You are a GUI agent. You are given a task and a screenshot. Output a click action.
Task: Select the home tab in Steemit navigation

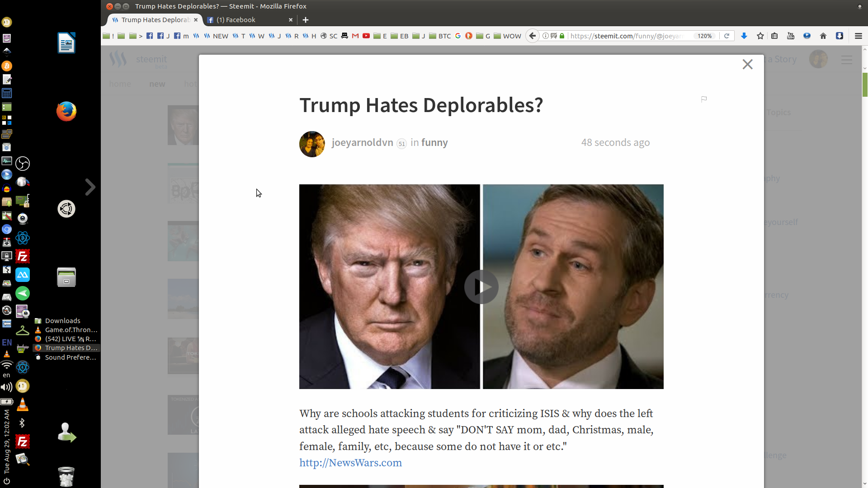120,84
